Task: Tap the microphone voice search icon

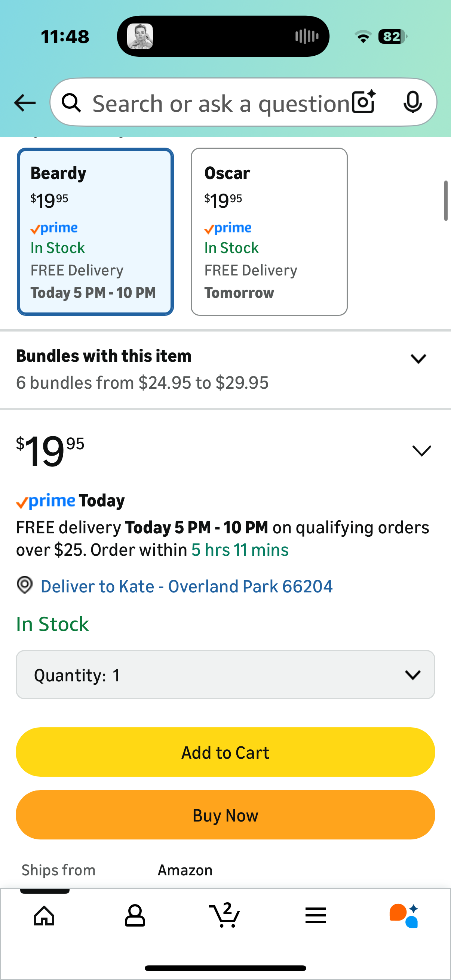Action: [x=412, y=102]
